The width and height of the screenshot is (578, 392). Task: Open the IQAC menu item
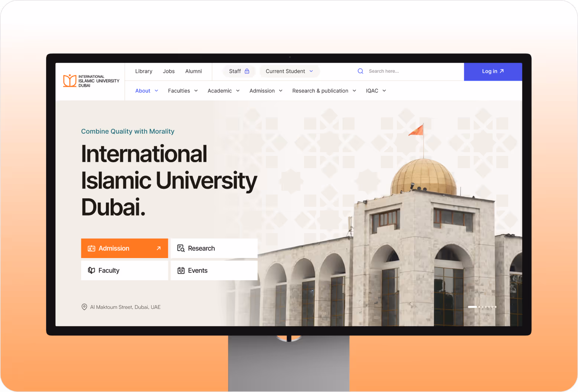click(x=372, y=91)
